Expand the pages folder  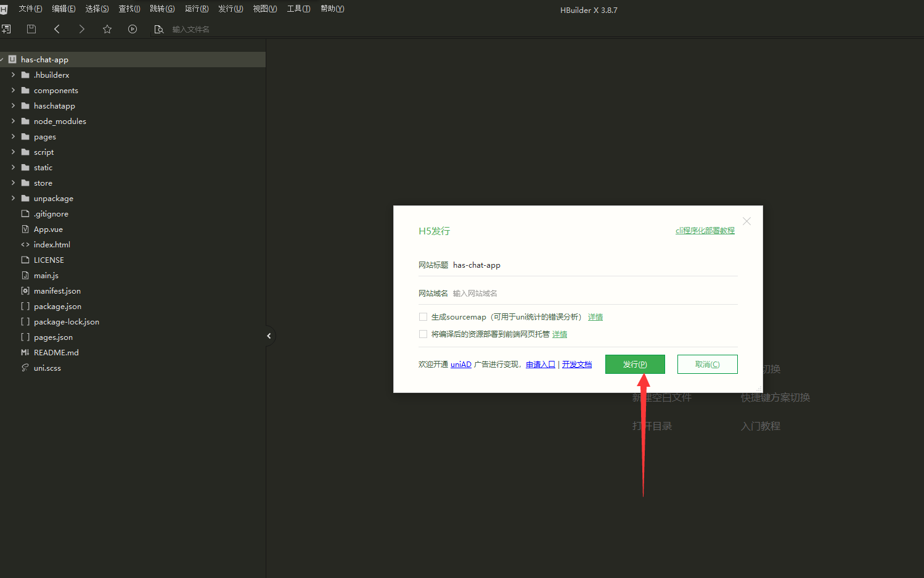click(13, 137)
